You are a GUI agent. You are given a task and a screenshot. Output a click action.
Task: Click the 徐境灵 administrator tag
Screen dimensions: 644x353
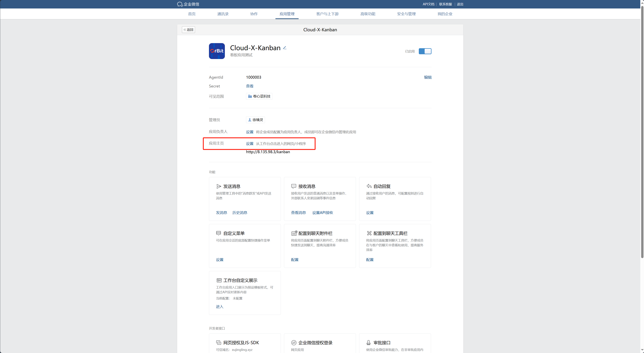[x=255, y=120]
